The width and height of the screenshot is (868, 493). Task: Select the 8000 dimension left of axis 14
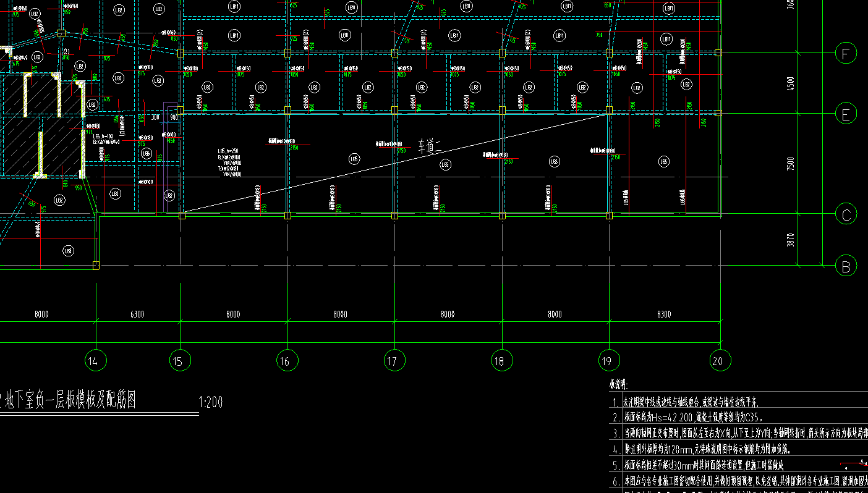point(41,314)
